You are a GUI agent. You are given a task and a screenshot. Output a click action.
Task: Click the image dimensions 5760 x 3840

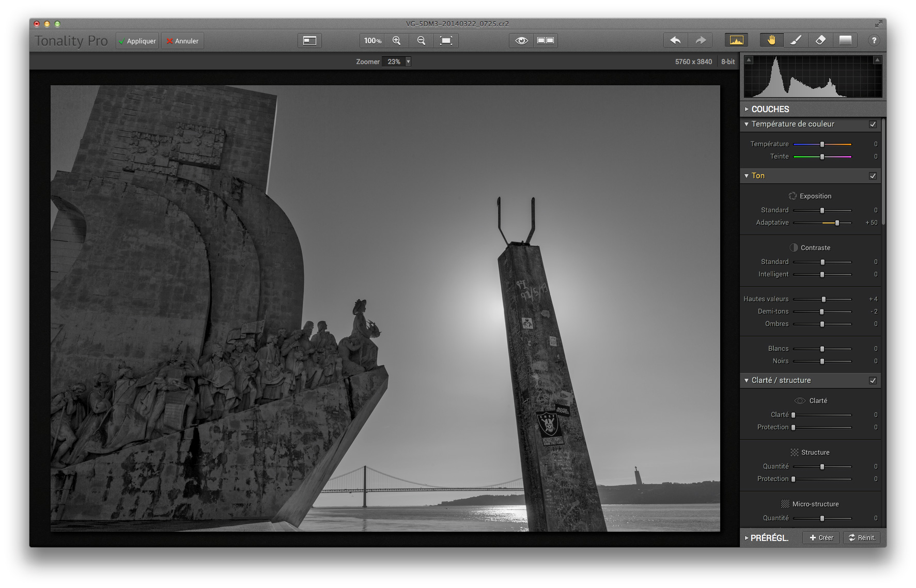pos(693,61)
